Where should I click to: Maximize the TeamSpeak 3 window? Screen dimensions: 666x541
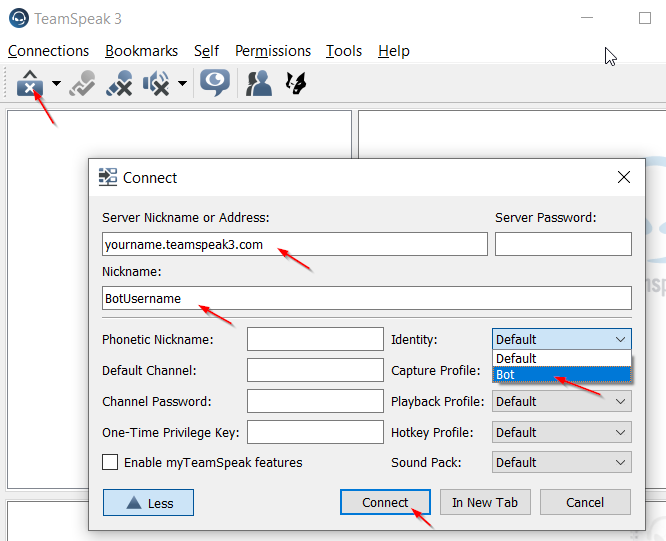click(x=645, y=18)
